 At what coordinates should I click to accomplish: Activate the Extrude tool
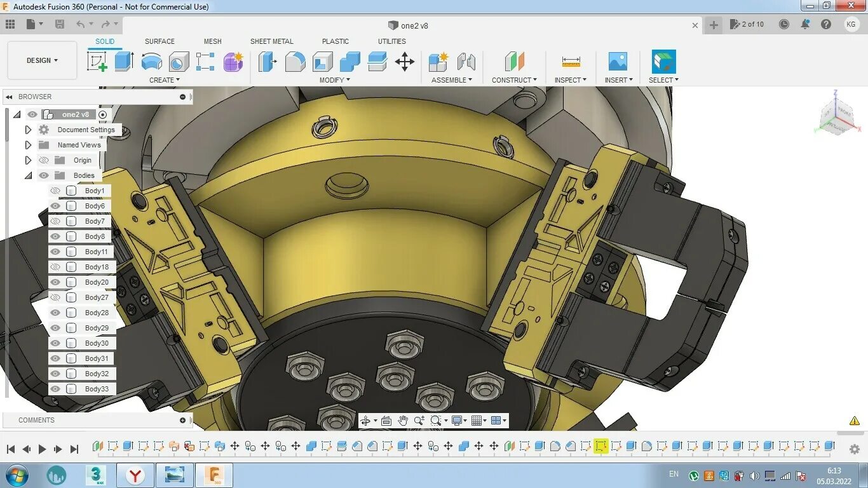pos(123,62)
